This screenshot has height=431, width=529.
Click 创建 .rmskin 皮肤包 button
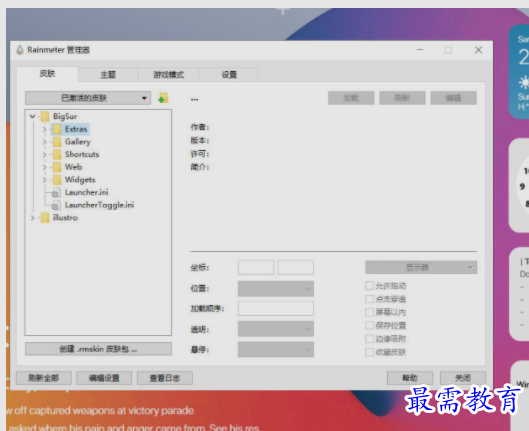point(98,349)
